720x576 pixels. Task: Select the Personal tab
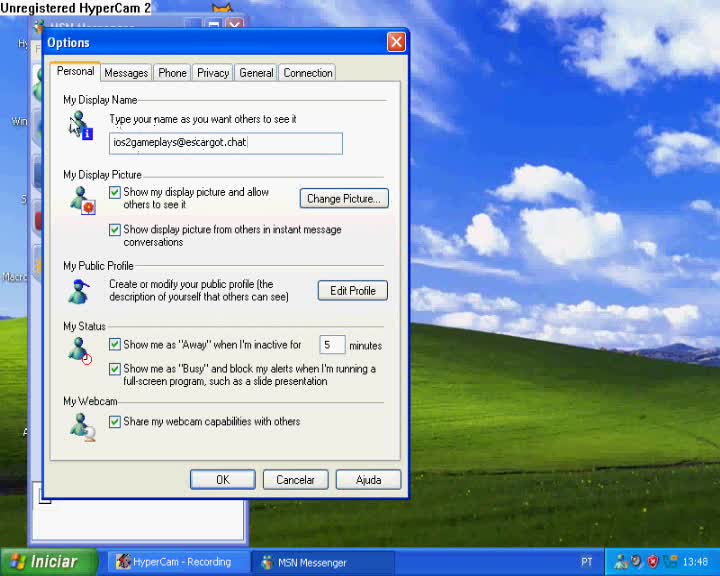pyautogui.click(x=75, y=72)
